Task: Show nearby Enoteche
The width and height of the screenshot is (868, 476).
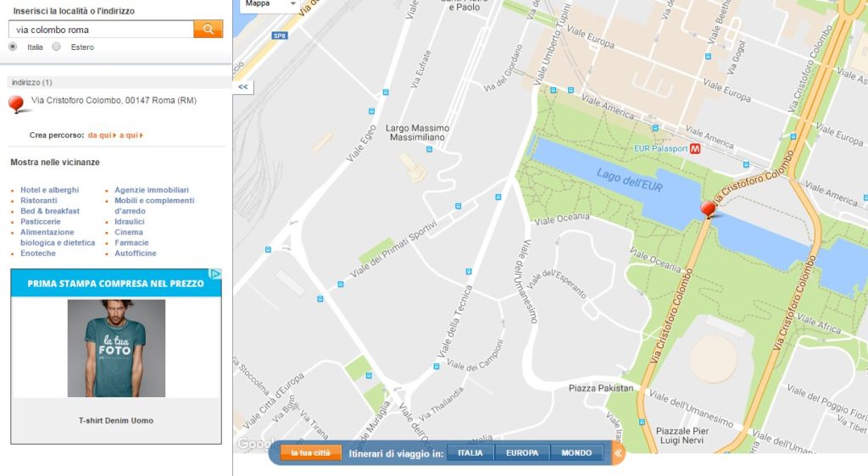Action: (38, 252)
